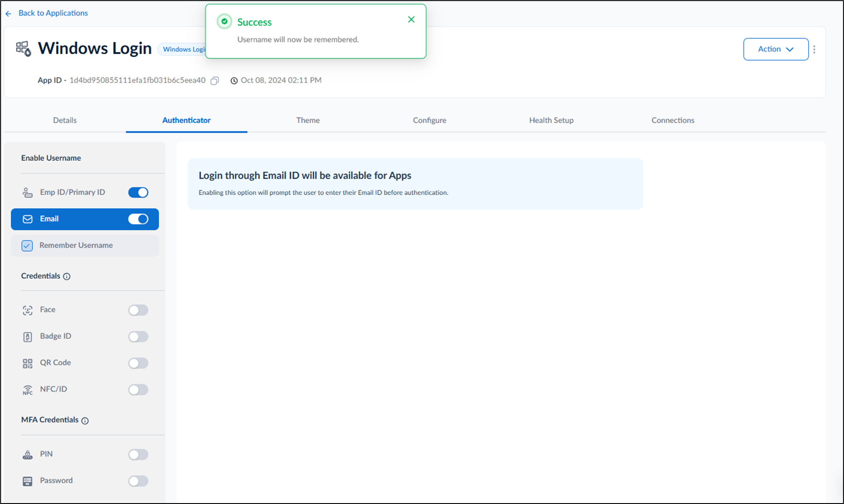Image resolution: width=844 pixels, height=504 pixels.
Task: Click the Emp ID/Primary ID icon
Action: tap(28, 192)
